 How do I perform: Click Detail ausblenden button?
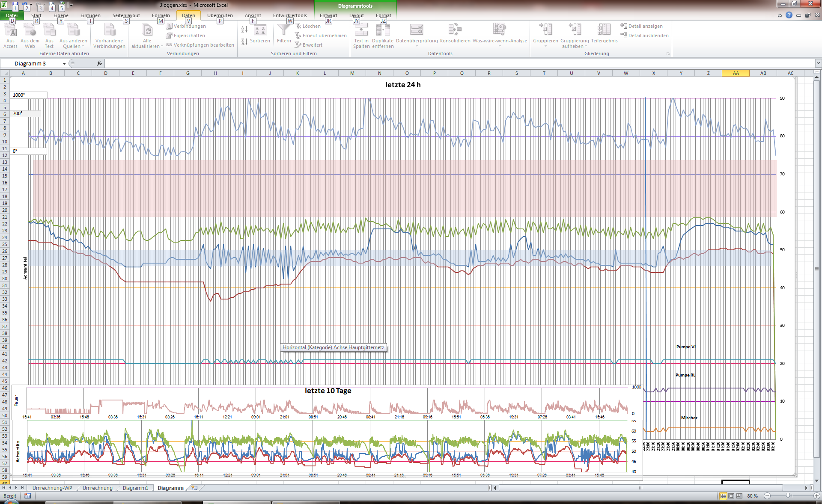click(x=644, y=36)
